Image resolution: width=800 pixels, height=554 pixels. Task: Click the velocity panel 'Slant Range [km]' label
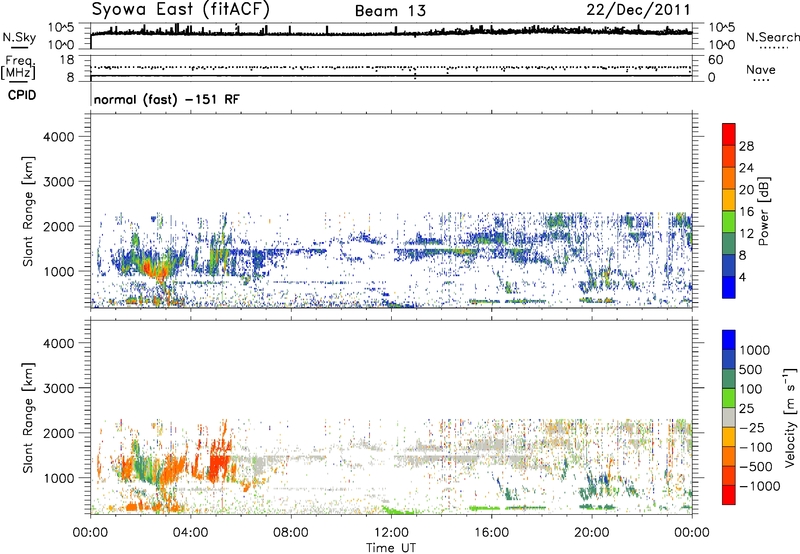[x=28, y=417]
